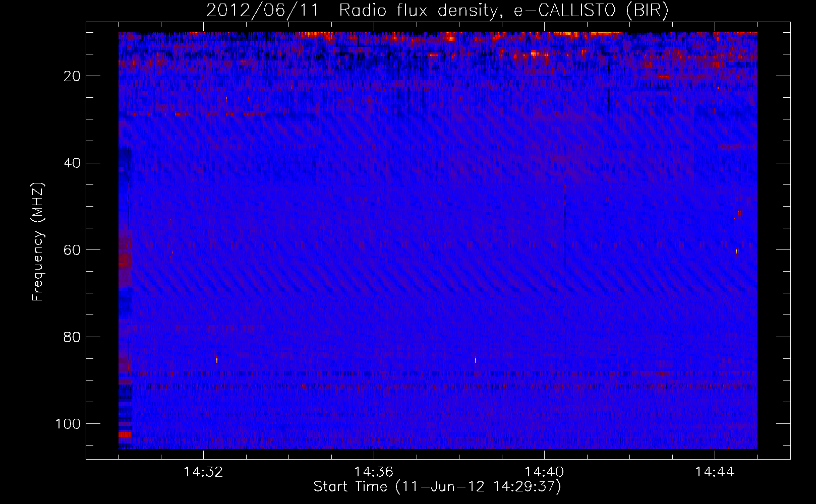Image resolution: width=816 pixels, height=504 pixels.
Task: Click the 14:36 time tick label
Action: click(374, 472)
